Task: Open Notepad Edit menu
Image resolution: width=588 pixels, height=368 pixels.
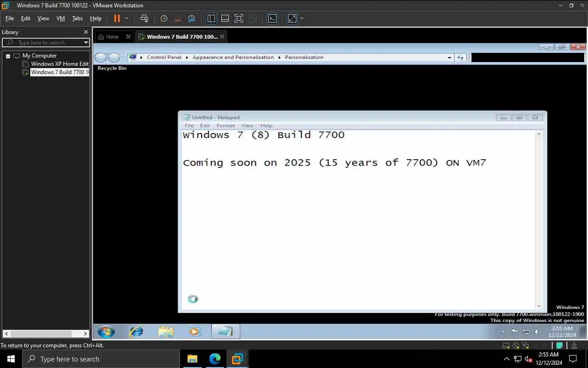Action: pos(205,126)
